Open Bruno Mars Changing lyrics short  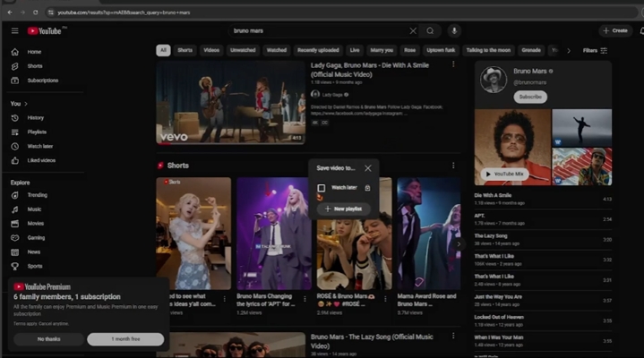(274, 234)
